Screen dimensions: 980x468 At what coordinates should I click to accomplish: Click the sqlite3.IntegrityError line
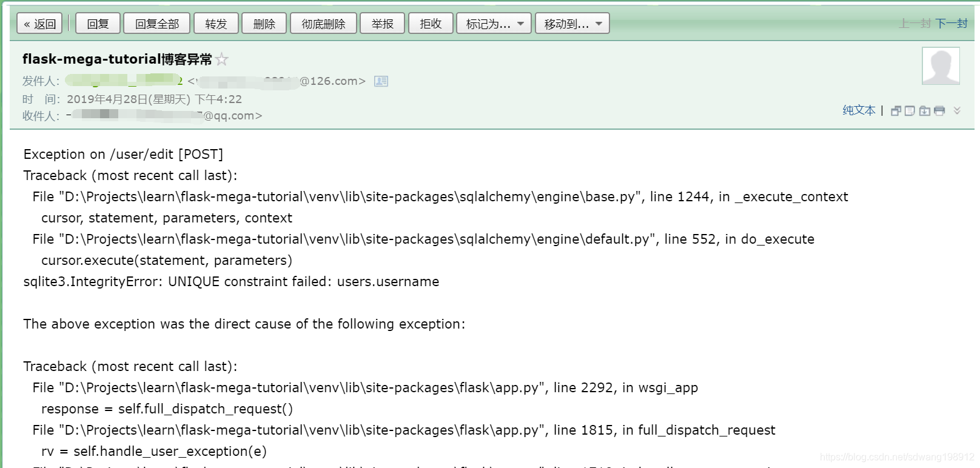(x=231, y=282)
